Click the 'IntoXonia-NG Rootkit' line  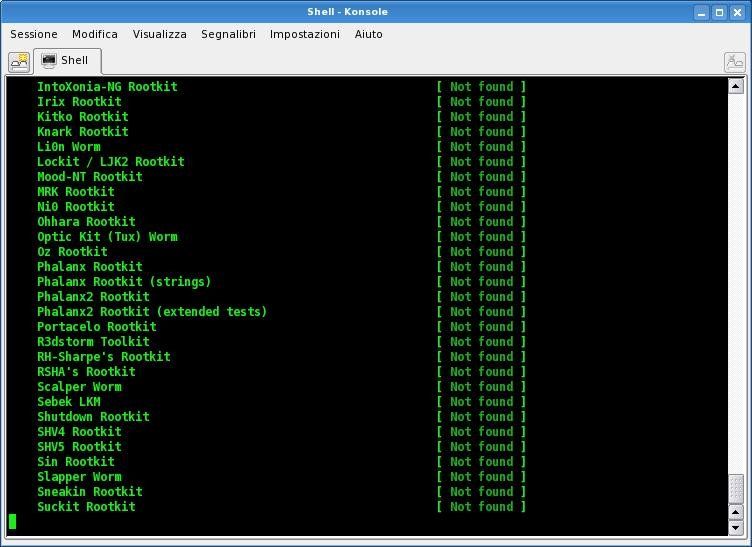[107, 87]
